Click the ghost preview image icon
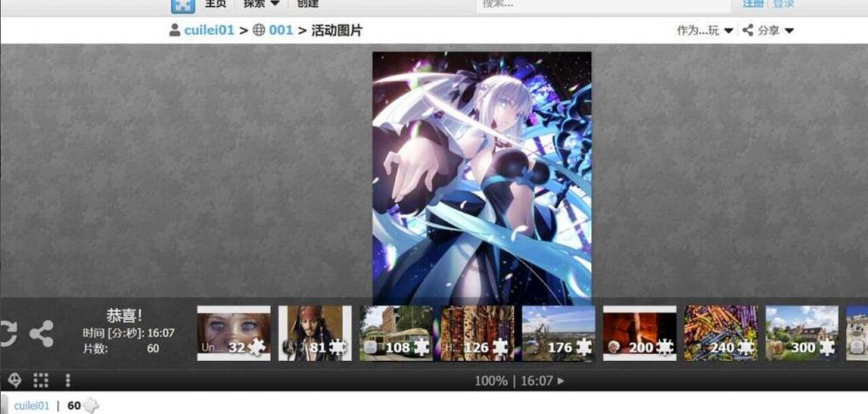Viewport: 868px width, 414px height. point(15,379)
